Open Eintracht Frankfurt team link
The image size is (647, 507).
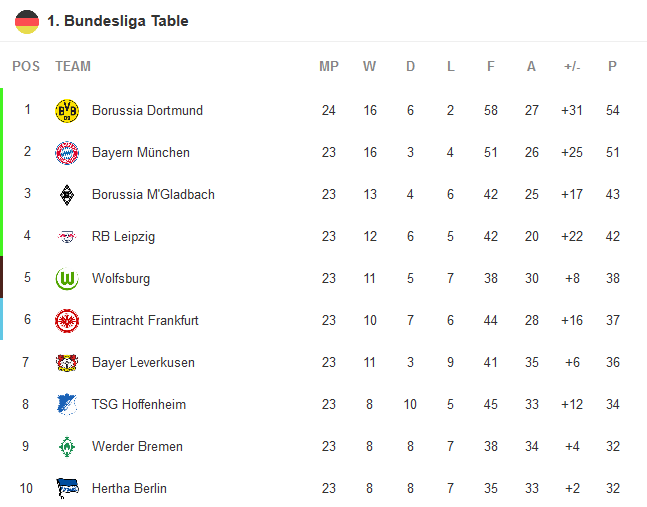click(145, 321)
